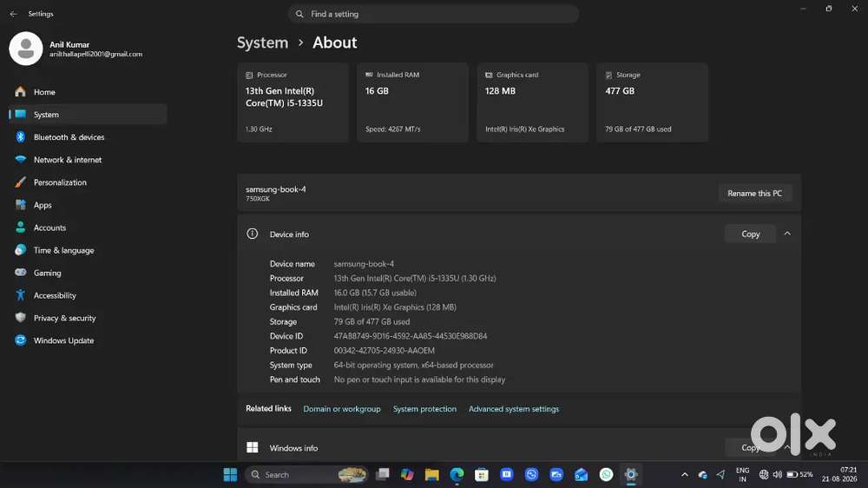Viewport: 868px width, 488px height.
Task: Show hidden system tray icons
Action: [x=685, y=475]
